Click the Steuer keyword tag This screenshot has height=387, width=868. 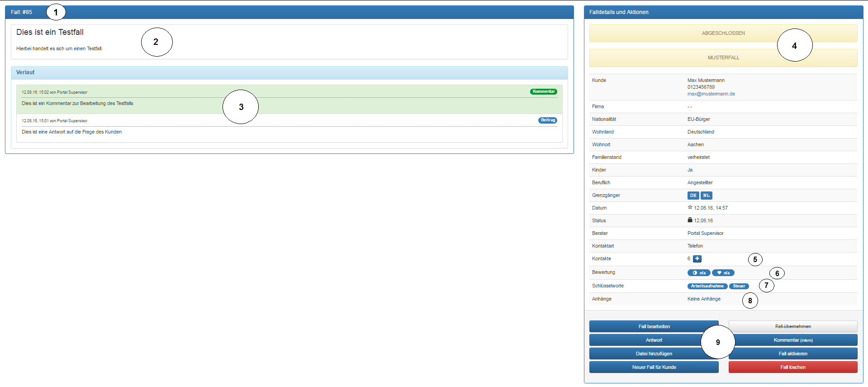click(x=739, y=286)
